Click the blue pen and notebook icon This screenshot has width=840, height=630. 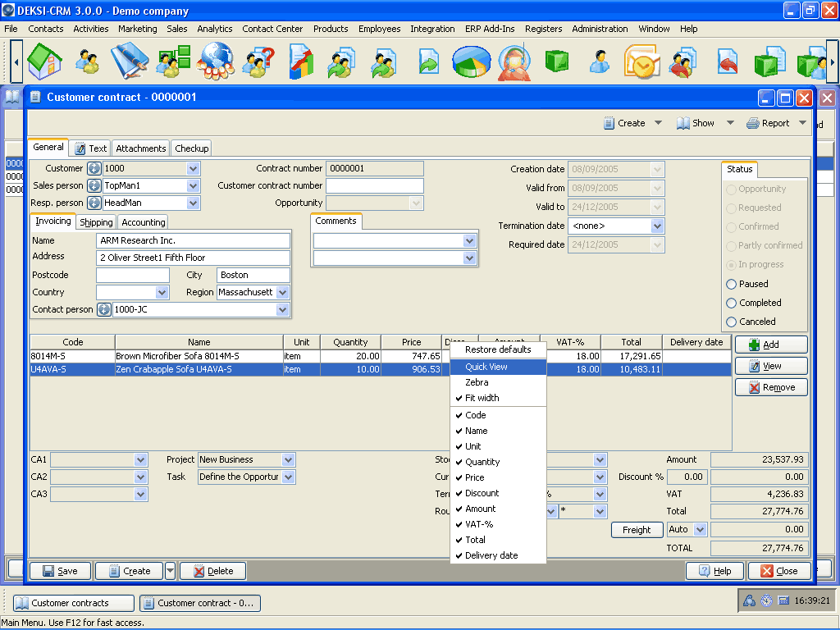pyautogui.click(x=130, y=62)
